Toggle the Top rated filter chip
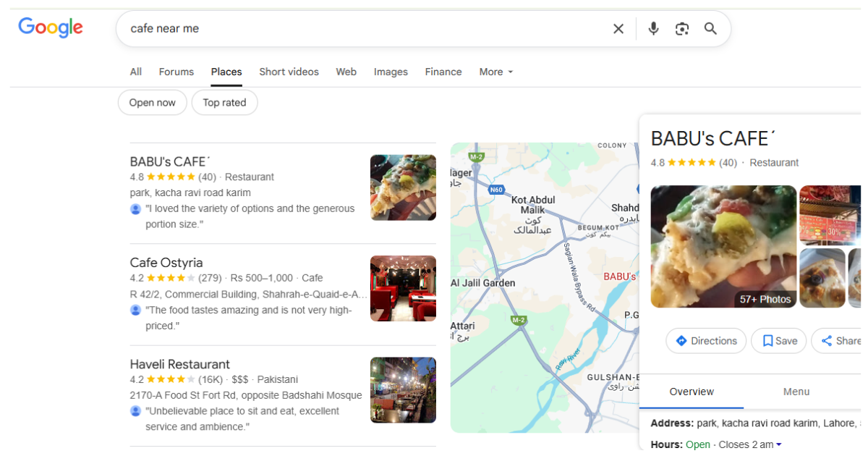 224,103
